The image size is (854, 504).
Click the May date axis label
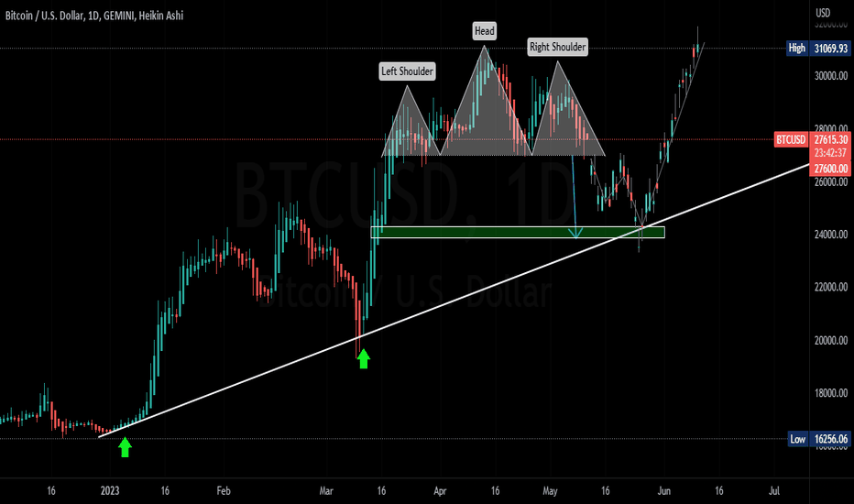pos(550,491)
